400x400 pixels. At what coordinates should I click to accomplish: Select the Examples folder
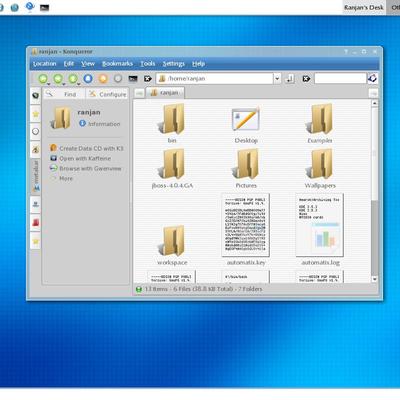320,123
